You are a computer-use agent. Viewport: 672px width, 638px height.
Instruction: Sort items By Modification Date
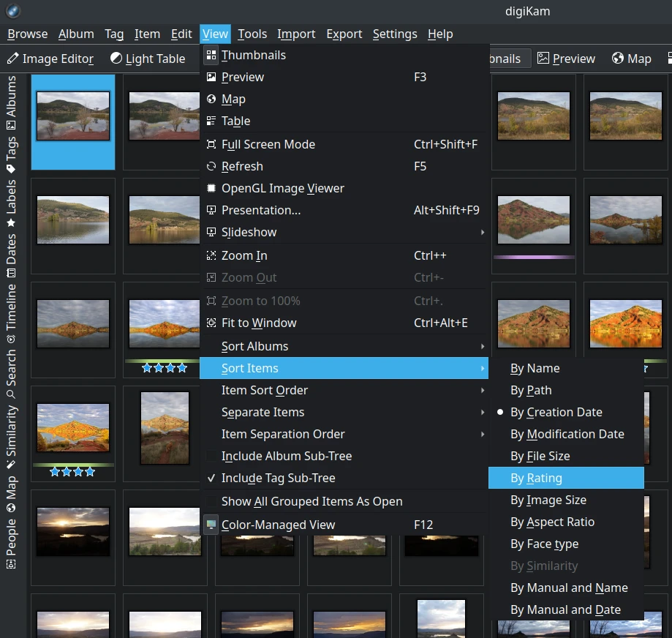566,434
